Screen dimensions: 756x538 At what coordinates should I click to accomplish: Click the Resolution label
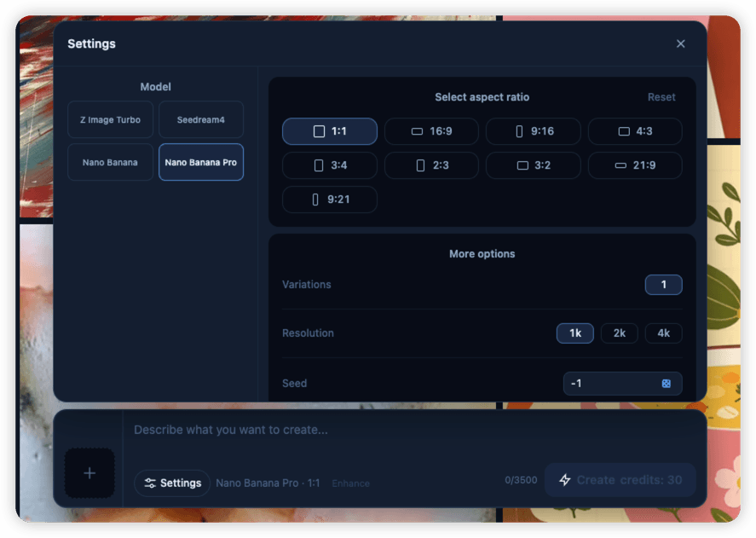click(308, 333)
